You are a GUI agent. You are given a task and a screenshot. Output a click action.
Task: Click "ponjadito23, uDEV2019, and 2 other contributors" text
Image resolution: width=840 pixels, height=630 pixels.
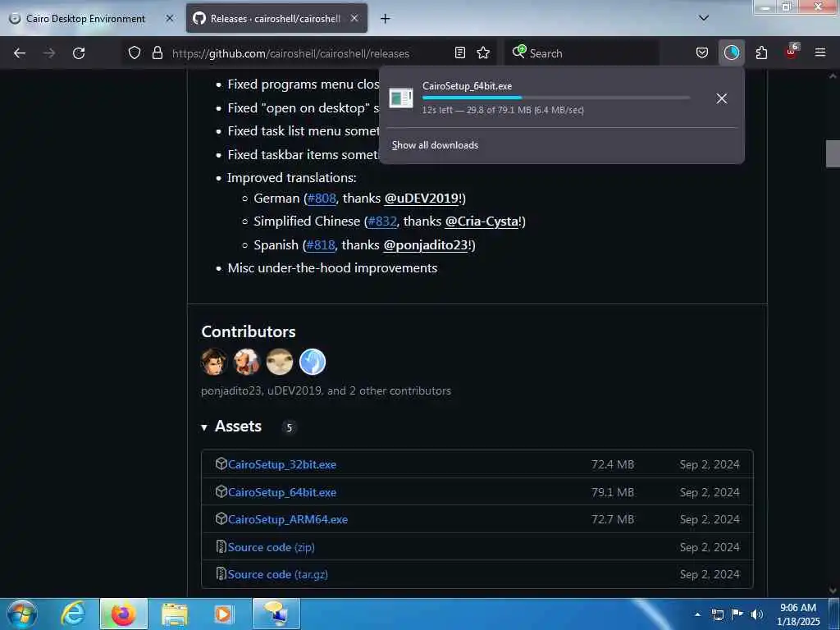(326, 391)
